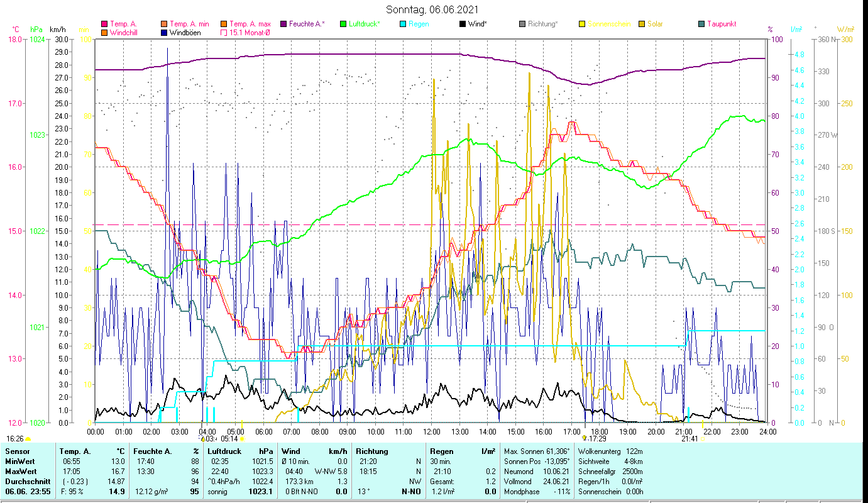The image size is (868, 503).
Task: Click the purple Feuchte A. legend square
Action: pyautogui.click(x=283, y=24)
